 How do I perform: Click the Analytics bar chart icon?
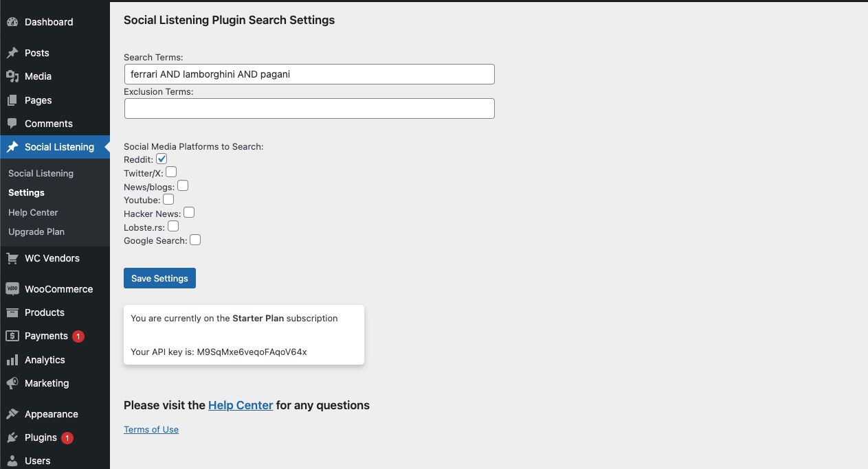pos(12,360)
